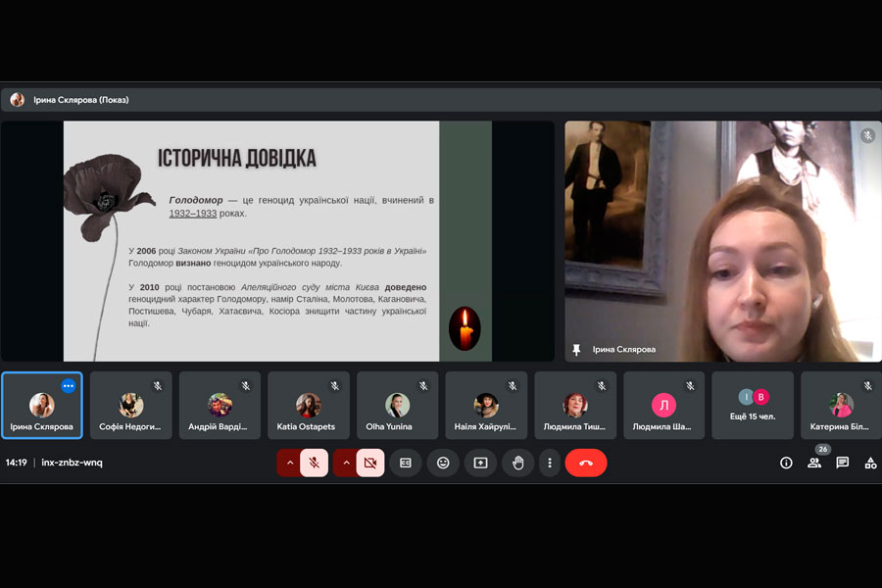Open activities shapes icon
The image size is (882, 588).
[870, 463]
